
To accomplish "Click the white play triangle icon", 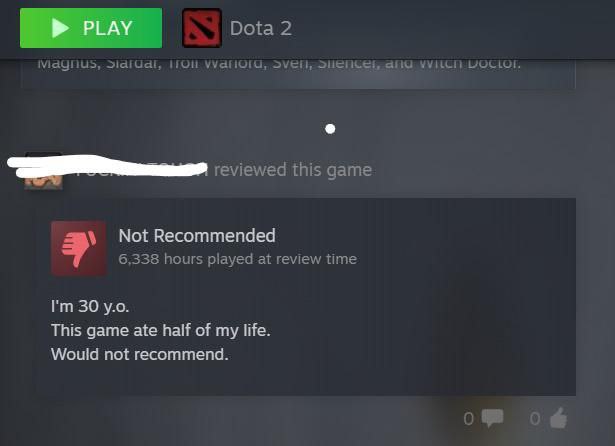I will click(x=60, y=28).
